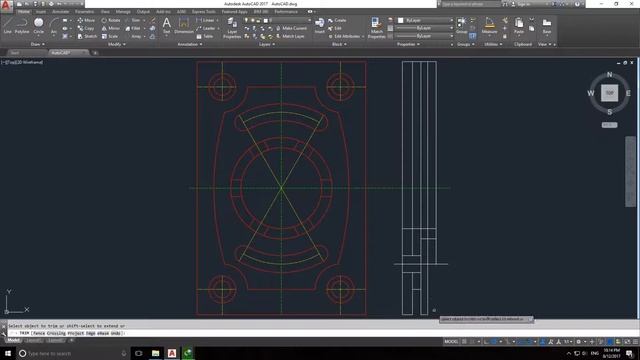
Task: Toggle grid display in status bar
Action: click(x=464, y=342)
